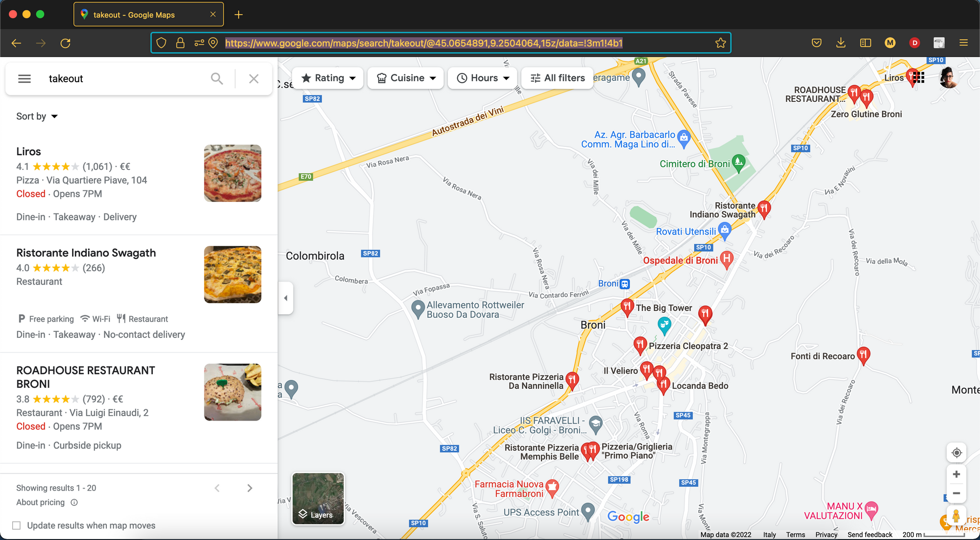
Task: View the Liros pizza photo thumbnail
Action: tap(233, 173)
